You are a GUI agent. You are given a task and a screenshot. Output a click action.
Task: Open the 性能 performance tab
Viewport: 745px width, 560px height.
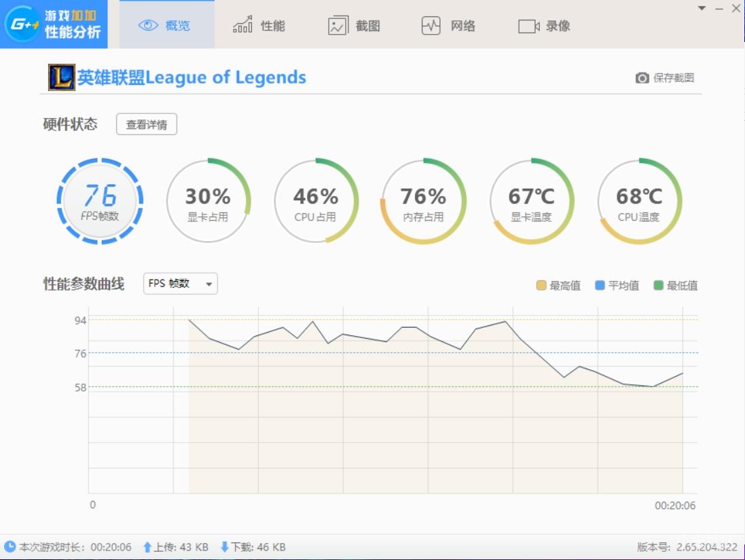coord(259,25)
